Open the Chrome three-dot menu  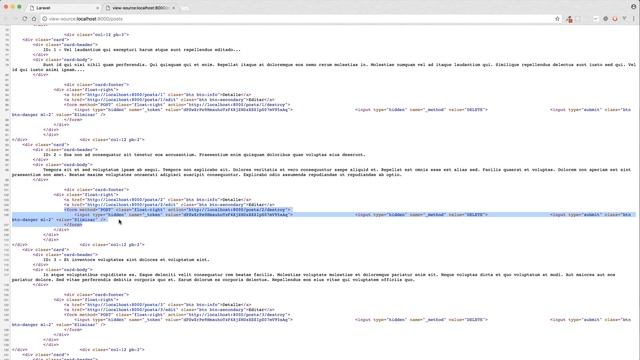pos(634,19)
